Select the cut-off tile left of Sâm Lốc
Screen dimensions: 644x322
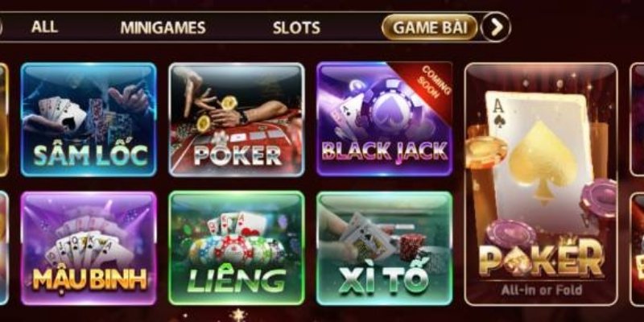4,119
